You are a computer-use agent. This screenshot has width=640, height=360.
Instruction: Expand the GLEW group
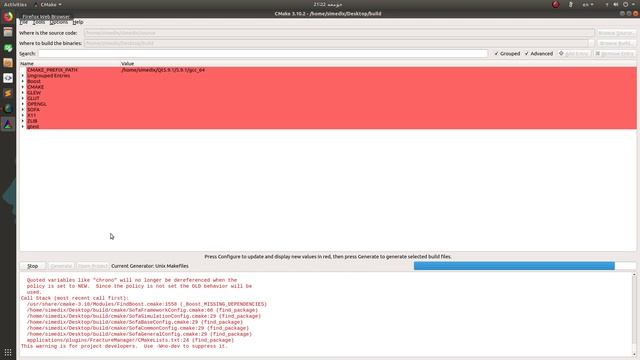click(23, 93)
